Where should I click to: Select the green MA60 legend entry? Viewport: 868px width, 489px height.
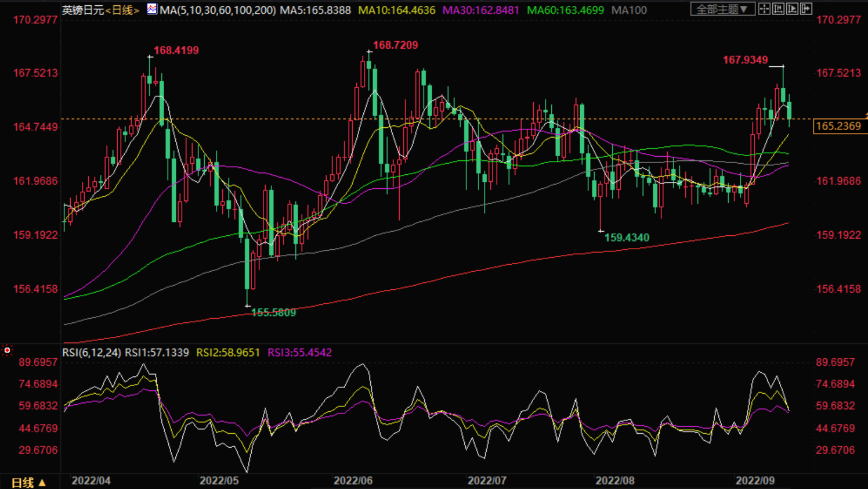565,10
